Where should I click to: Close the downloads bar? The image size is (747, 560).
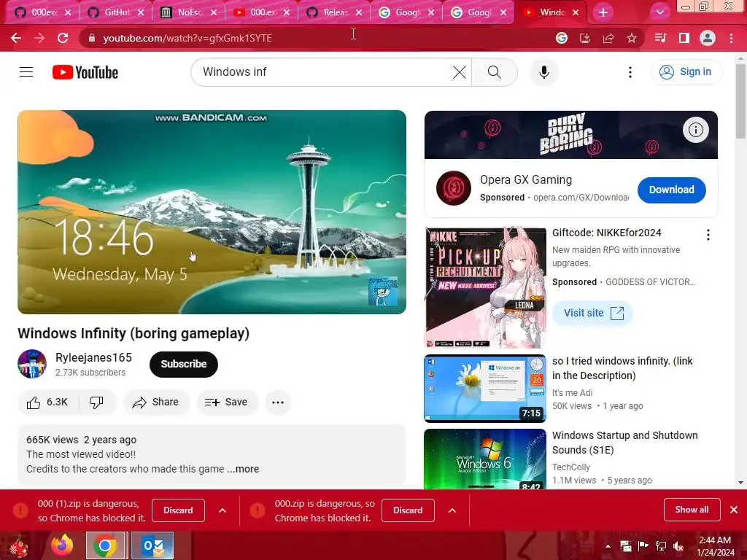[x=734, y=510]
